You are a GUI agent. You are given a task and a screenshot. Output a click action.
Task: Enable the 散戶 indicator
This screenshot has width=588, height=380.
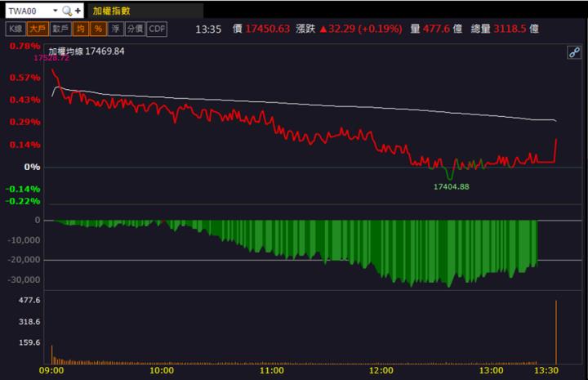click(x=60, y=29)
